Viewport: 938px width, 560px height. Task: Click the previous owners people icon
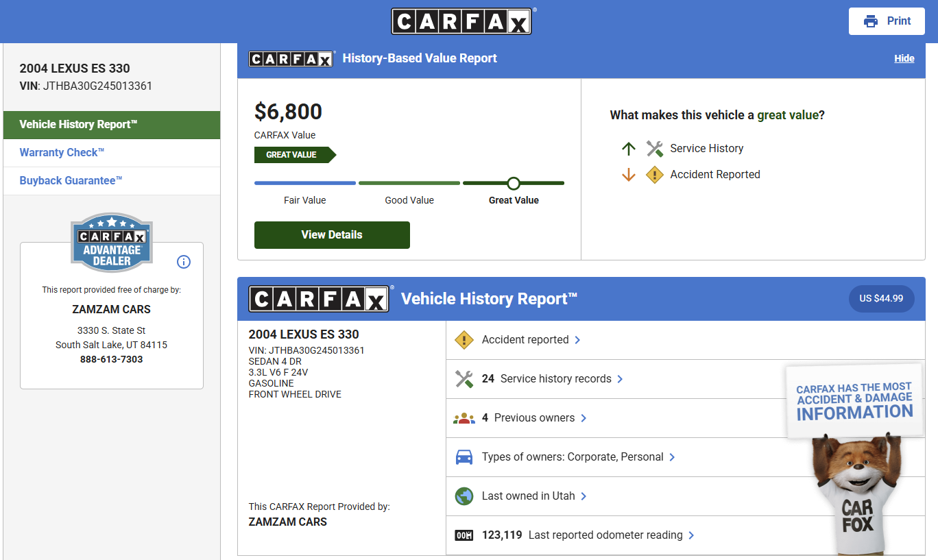click(464, 418)
